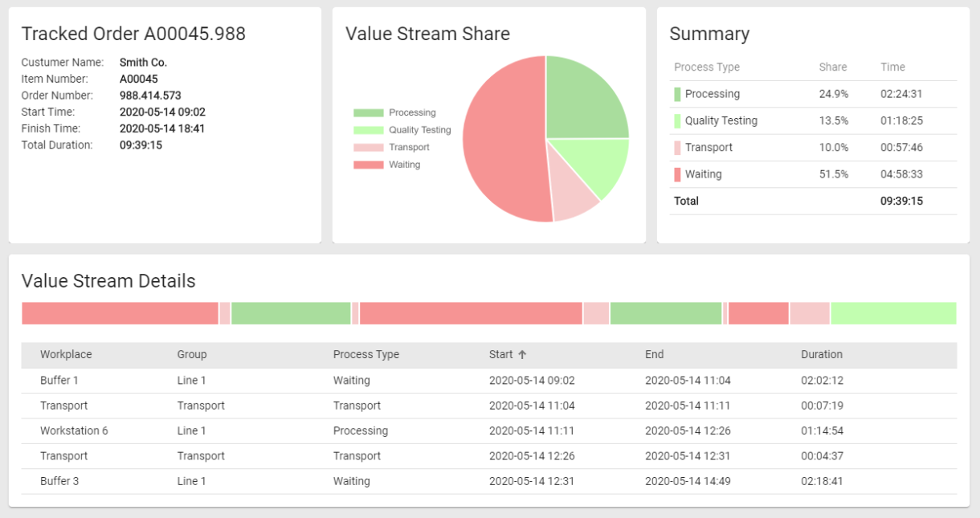The width and height of the screenshot is (980, 518).
Task: Click the first red segment of timeline bar
Action: 120,313
